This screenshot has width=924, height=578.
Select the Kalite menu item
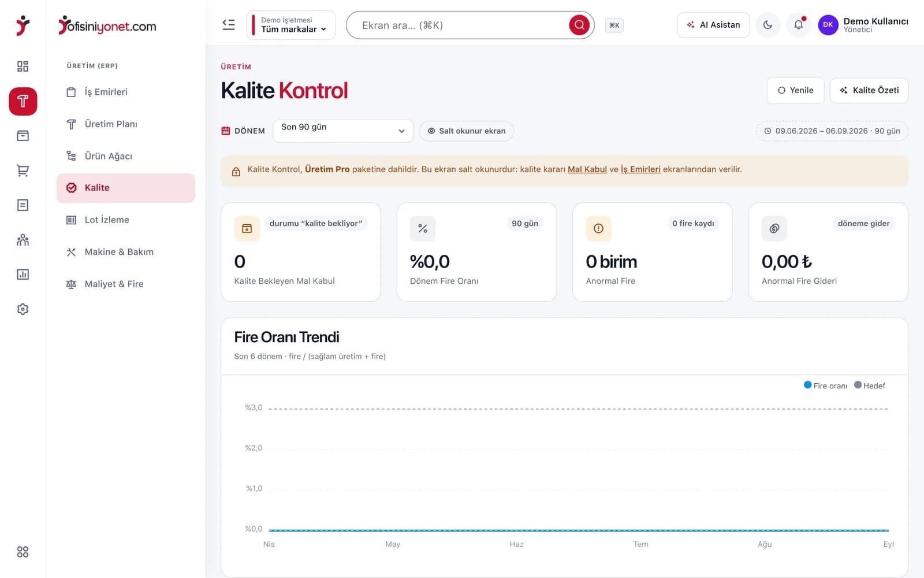click(x=126, y=188)
